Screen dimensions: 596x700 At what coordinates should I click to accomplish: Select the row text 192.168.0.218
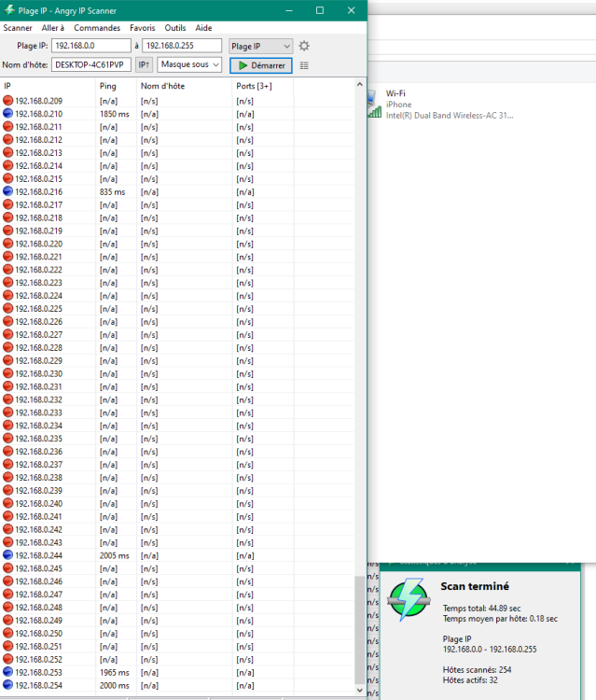click(x=39, y=217)
